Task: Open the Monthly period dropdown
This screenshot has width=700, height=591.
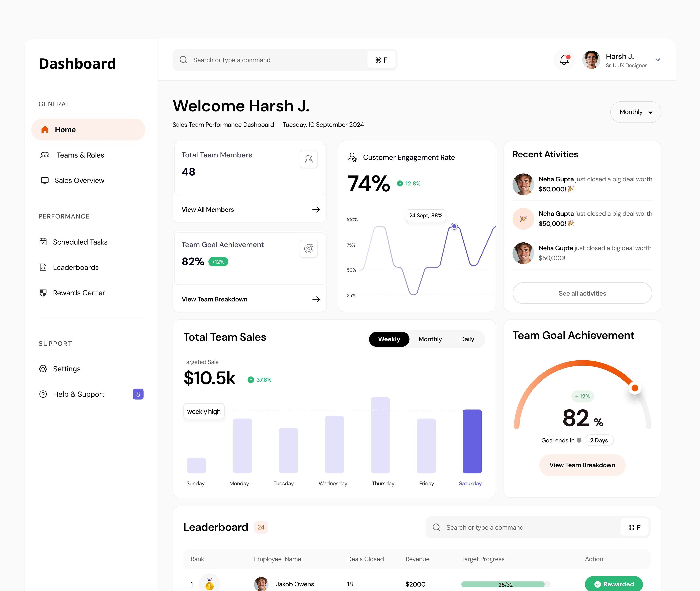Action: click(x=635, y=112)
